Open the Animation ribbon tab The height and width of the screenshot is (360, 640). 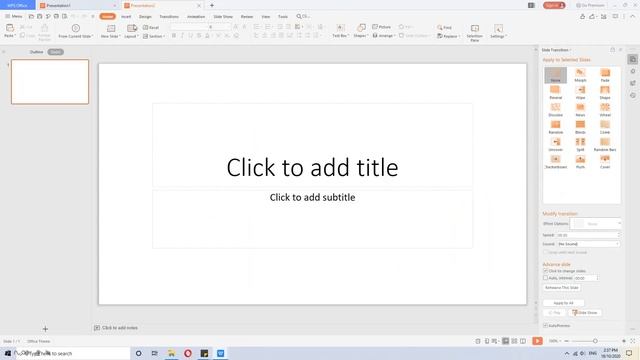tap(196, 17)
